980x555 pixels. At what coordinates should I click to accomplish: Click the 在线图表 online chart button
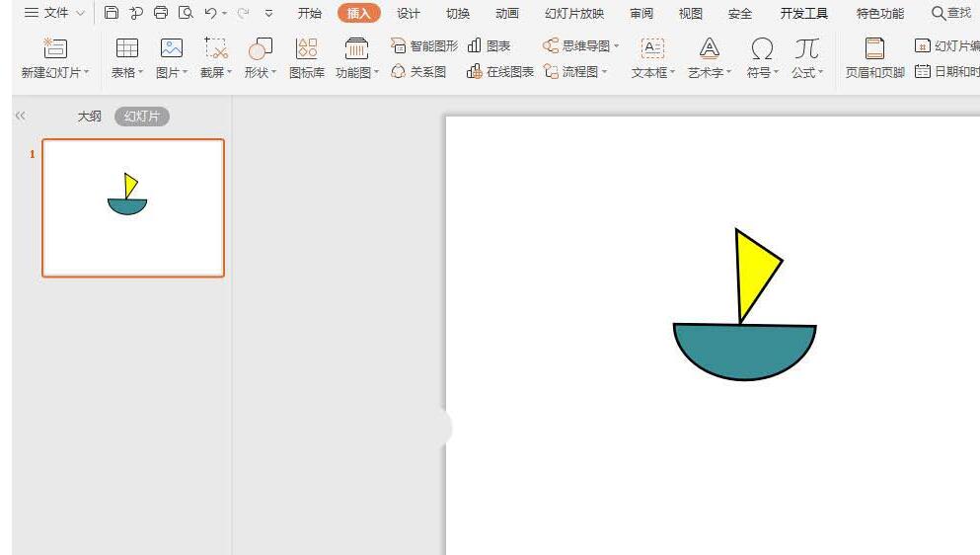point(500,72)
